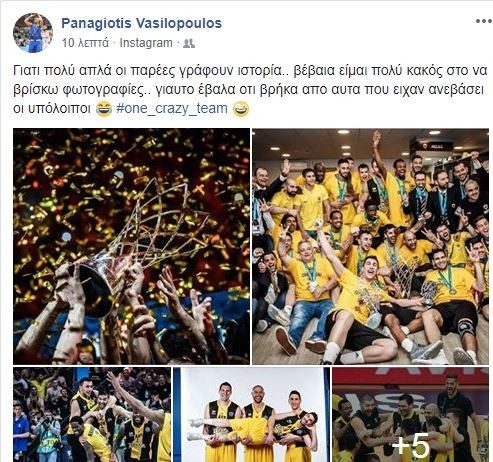View the court celebration photo with crowd
Image resolution: width=493 pixels, height=462 pixels.
(92, 414)
